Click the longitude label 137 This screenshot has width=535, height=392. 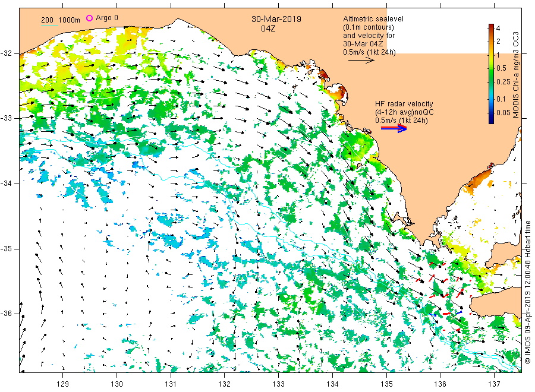[494, 384]
